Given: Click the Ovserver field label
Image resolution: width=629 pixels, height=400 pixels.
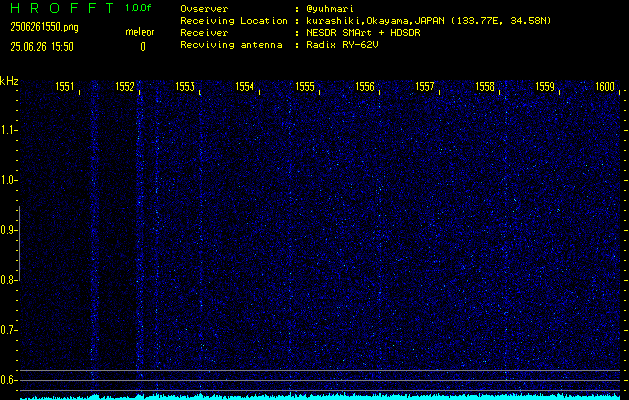Looking at the screenshot, I should [204, 9].
